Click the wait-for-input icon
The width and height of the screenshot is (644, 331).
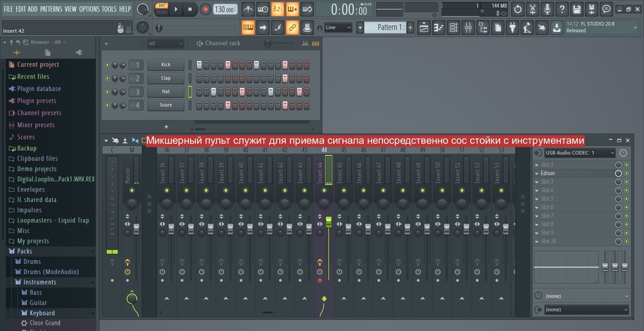(x=263, y=9)
